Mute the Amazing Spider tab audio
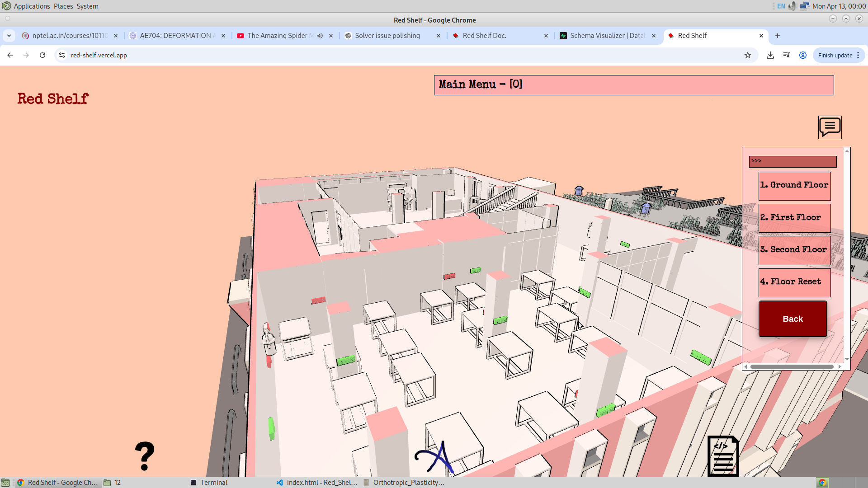The height and width of the screenshot is (488, 868). point(320,36)
